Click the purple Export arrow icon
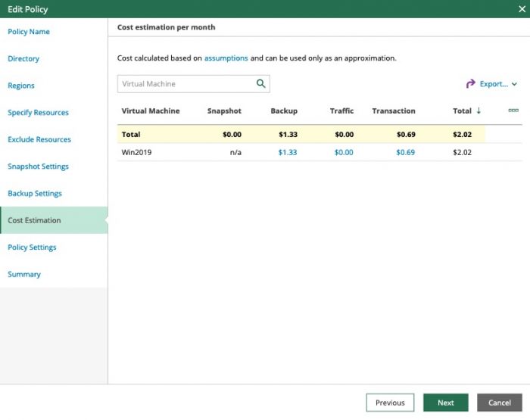530x420 pixels. (470, 84)
